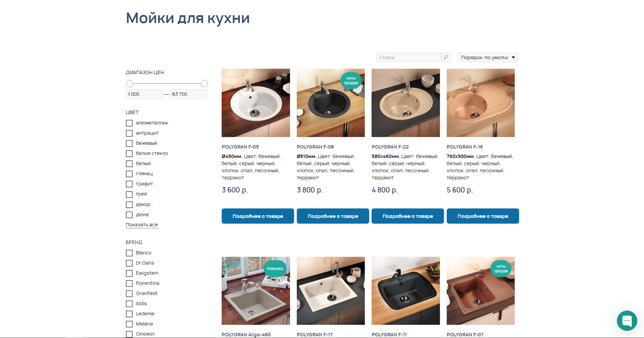The height and width of the screenshot is (338, 644).
Task: Click the 'хиты продаж' badge on POLYGRAN F-07
Action: click(x=501, y=269)
